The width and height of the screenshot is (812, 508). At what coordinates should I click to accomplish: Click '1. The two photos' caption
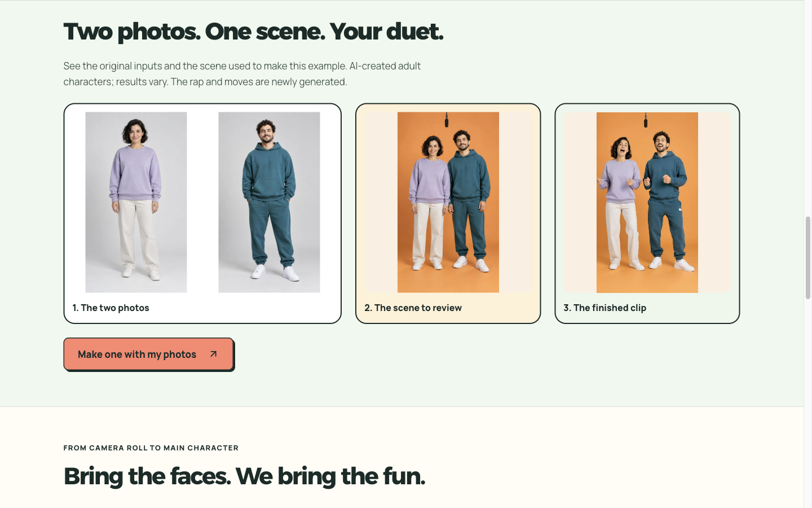point(111,308)
